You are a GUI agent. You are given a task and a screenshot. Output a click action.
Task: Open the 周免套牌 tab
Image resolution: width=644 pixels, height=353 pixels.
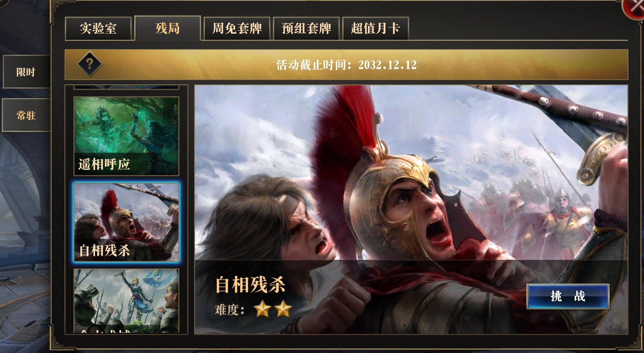coord(237,28)
